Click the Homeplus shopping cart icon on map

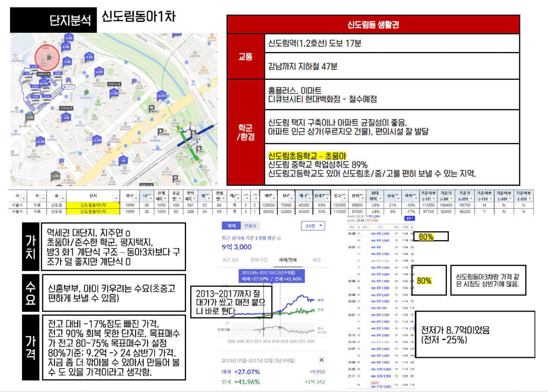[152, 108]
